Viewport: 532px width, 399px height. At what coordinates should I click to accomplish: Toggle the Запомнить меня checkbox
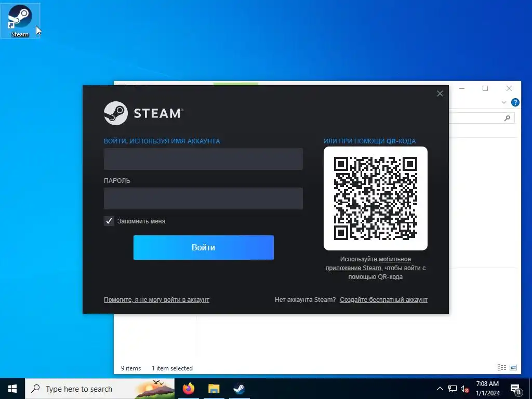109,221
